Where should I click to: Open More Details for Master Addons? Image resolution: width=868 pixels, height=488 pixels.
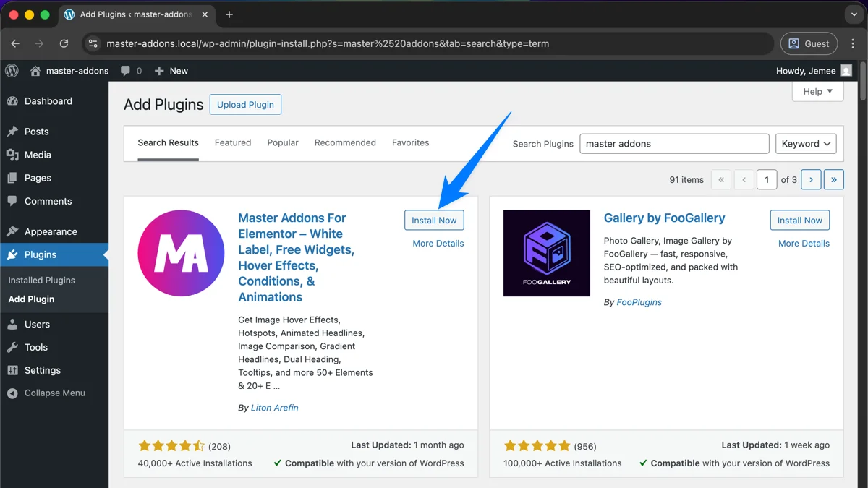click(x=438, y=244)
